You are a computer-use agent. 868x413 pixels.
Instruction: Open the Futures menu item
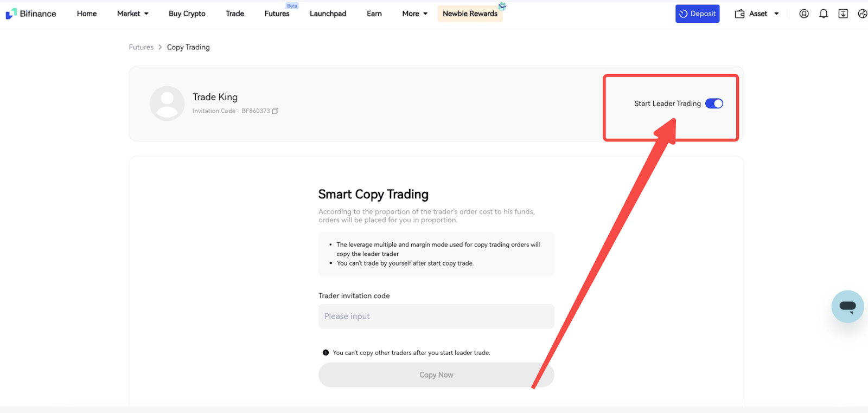pyautogui.click(x=277, y=14)
